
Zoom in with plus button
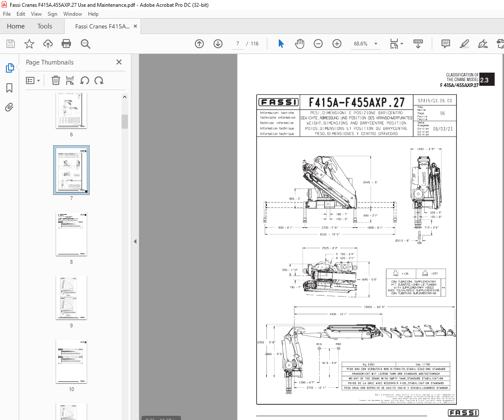pyautogui.click(x=337, y=44)
